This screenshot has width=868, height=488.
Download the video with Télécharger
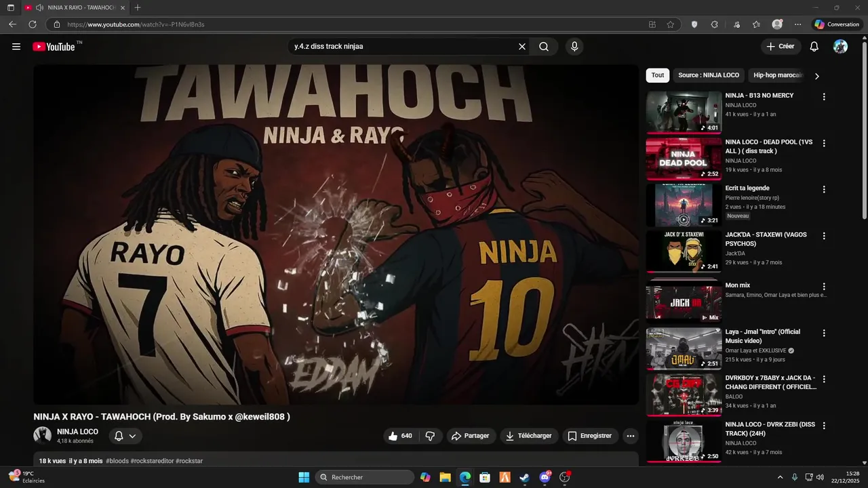529,436
